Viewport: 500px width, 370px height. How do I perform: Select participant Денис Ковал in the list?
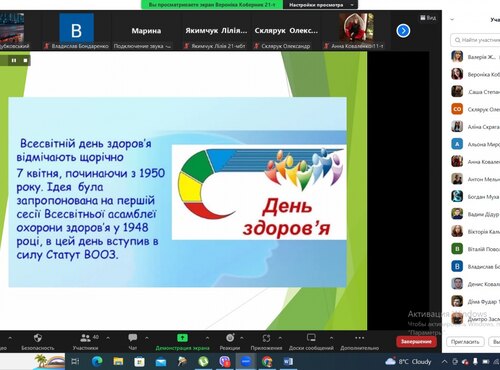pyautogui.click(x=475, y=284)
